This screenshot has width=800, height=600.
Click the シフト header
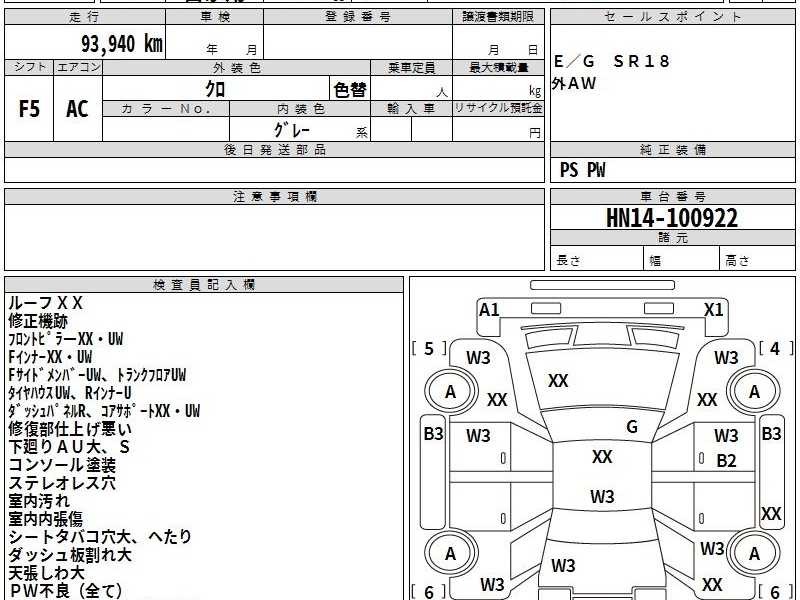click(29, 67)
